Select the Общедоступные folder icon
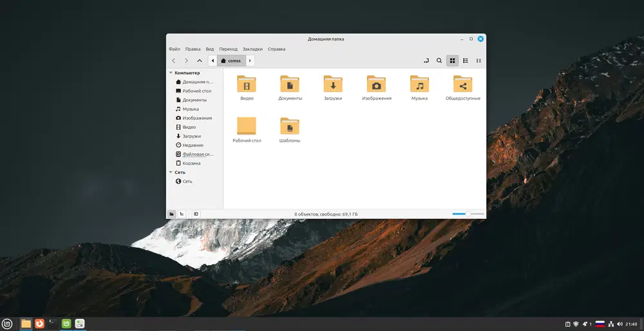Viewport: 644px width, 331px height. (x=463, y=84)
